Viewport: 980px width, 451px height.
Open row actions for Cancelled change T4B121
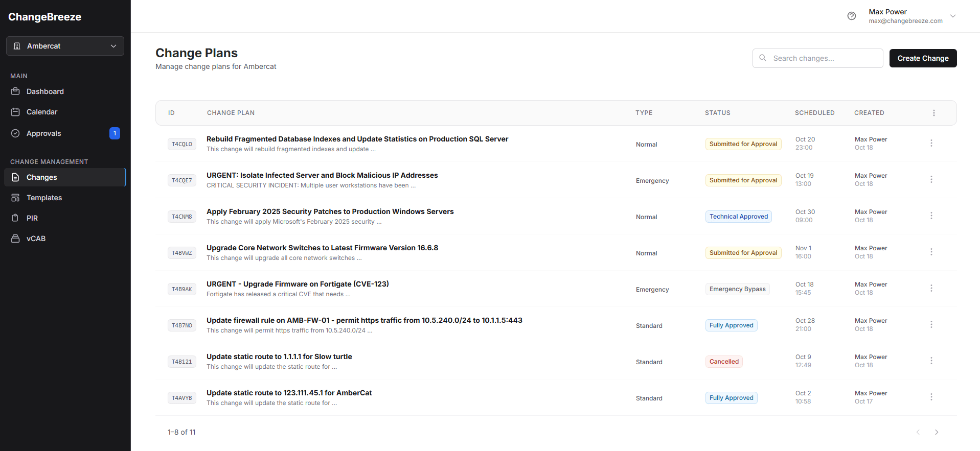931,361
